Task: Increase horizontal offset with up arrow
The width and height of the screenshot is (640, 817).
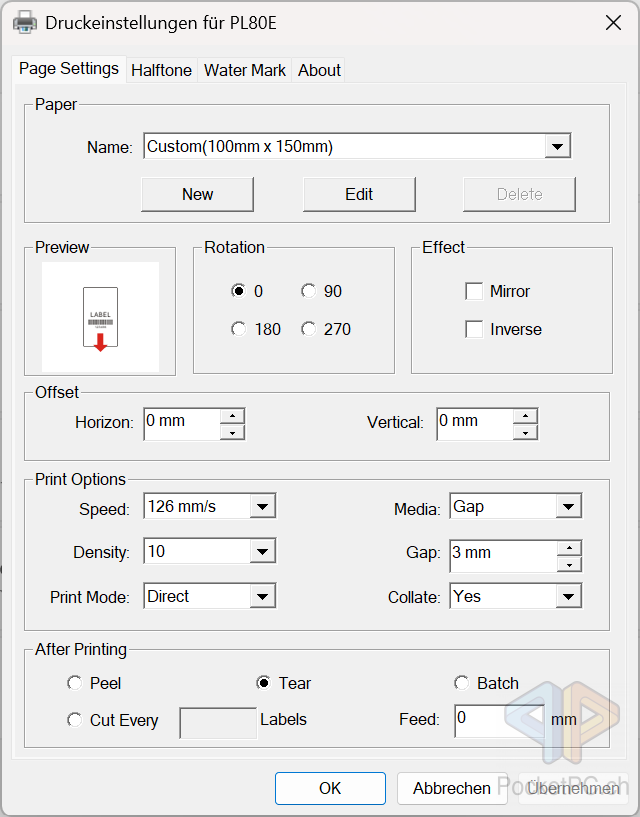Action: point(232,415)
